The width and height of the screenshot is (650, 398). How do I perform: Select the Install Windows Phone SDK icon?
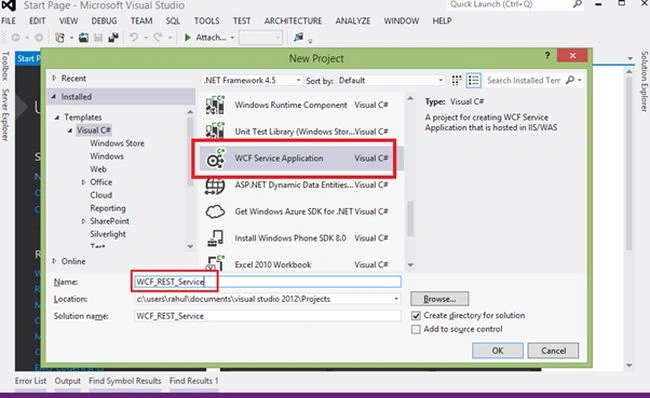click(215, 238)
